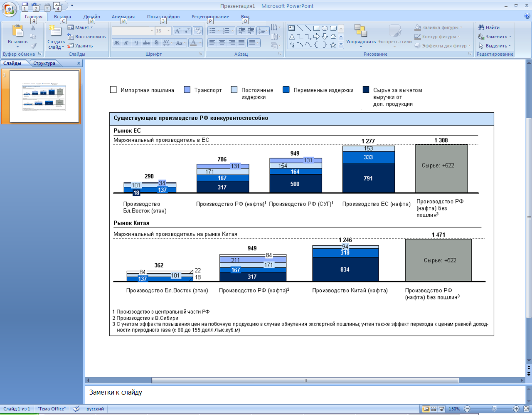
Task: Select the oval shape
Action: click(325, 28)
